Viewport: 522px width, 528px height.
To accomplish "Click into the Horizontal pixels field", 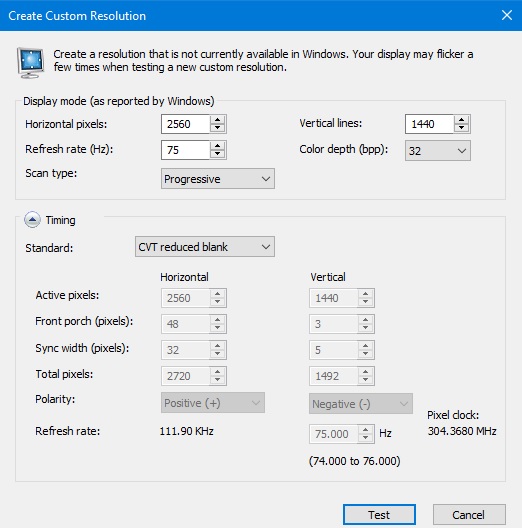I will (186, 124).
